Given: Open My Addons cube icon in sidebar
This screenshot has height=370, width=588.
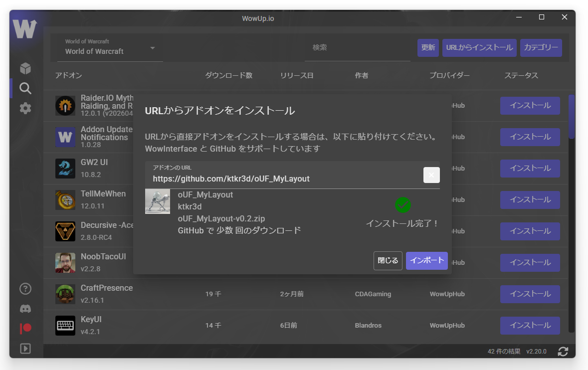Looking at the screenshot, I should tap(25, 68).
